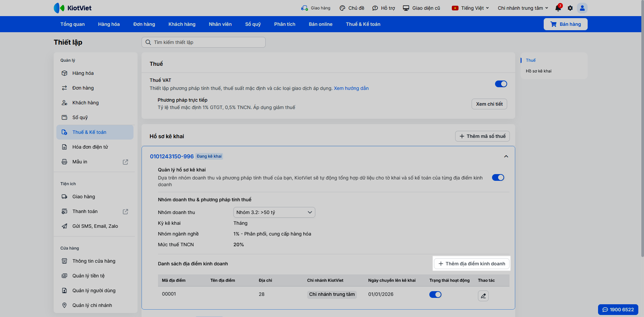Jump to Thuế anchor in right outline
Image resolution: width=644 pixels, height=317 pixels.
pos(531,60)
